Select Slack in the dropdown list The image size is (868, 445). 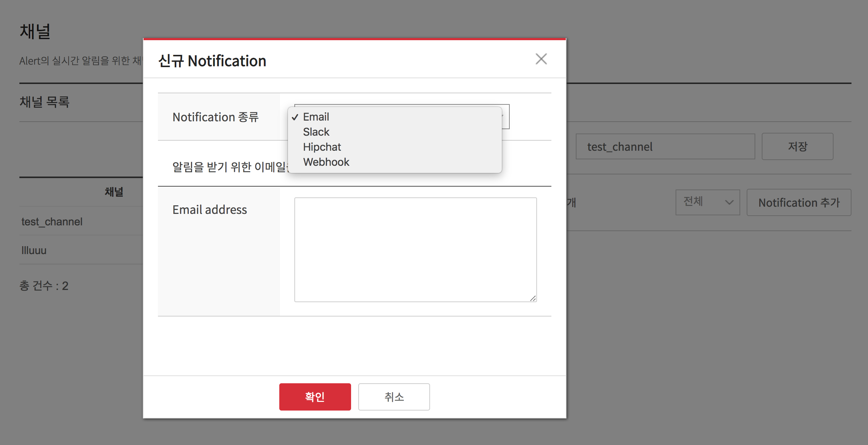click(316, 132)
